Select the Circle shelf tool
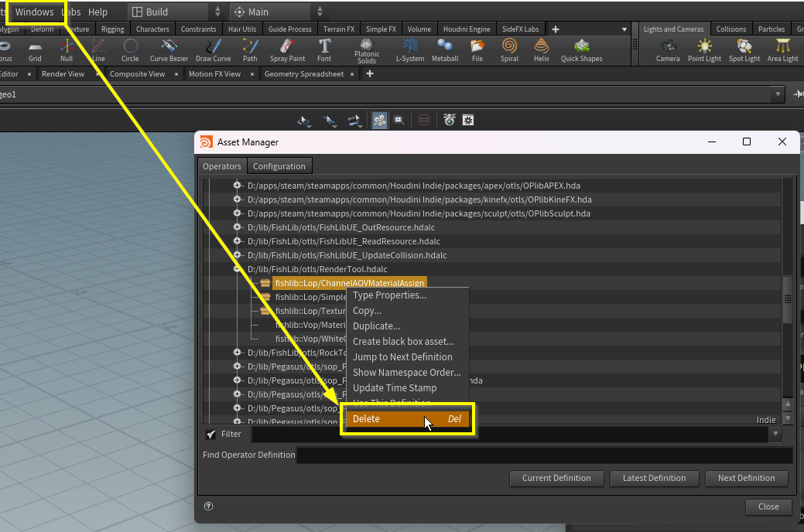The height and width of the screenshot is (532, 804). tap(130, 50)
